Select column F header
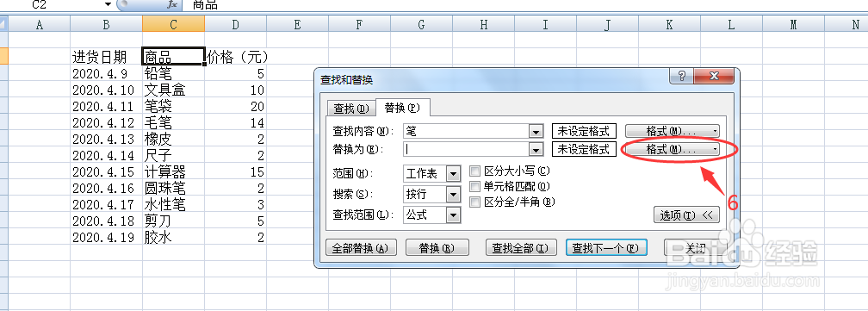Screen dimensions: 868x311 click(x=359, y=24)
